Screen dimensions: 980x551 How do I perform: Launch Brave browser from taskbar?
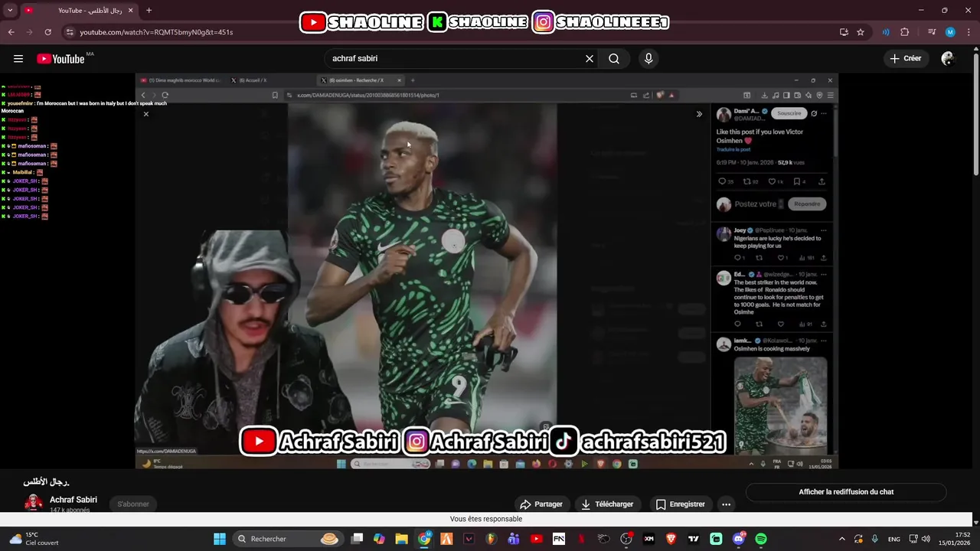pyautogui.click(x=671, y=539)
